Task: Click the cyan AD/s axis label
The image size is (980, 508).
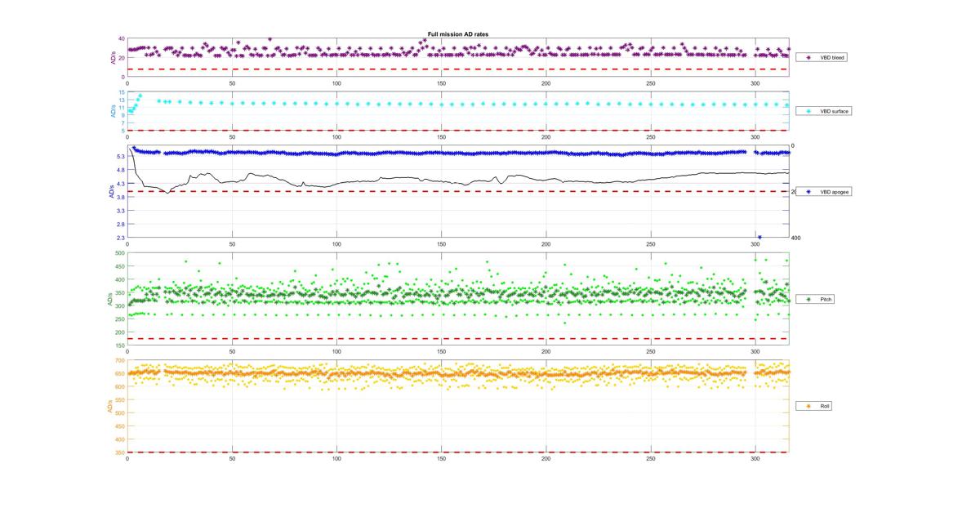Action: pos(113,111)
